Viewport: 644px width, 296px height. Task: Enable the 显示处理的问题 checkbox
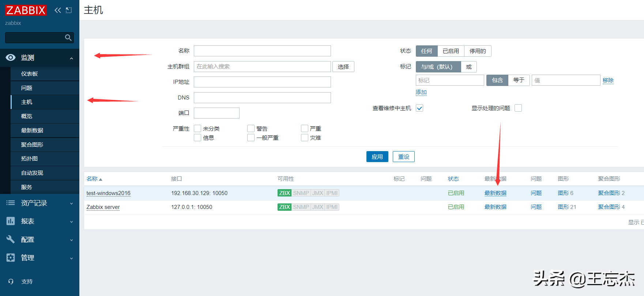pos(518,108)
